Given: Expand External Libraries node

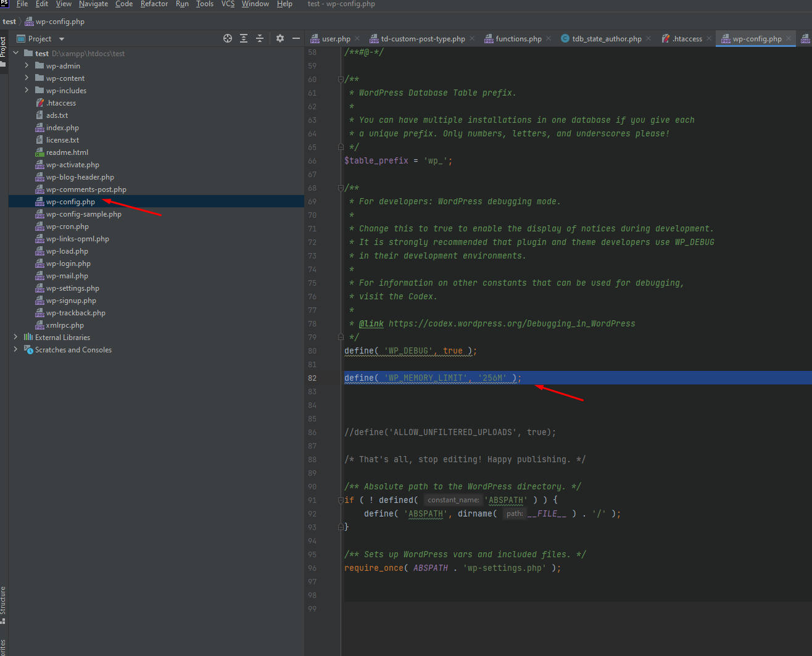Looking at the screenshot, I should tap(16, 337).
